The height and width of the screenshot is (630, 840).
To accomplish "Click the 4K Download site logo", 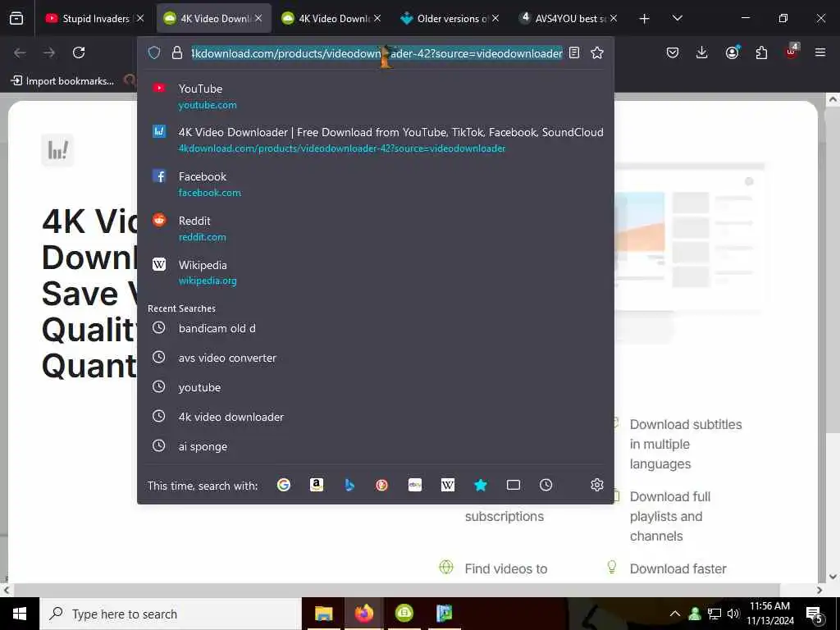I will point(58,149).
